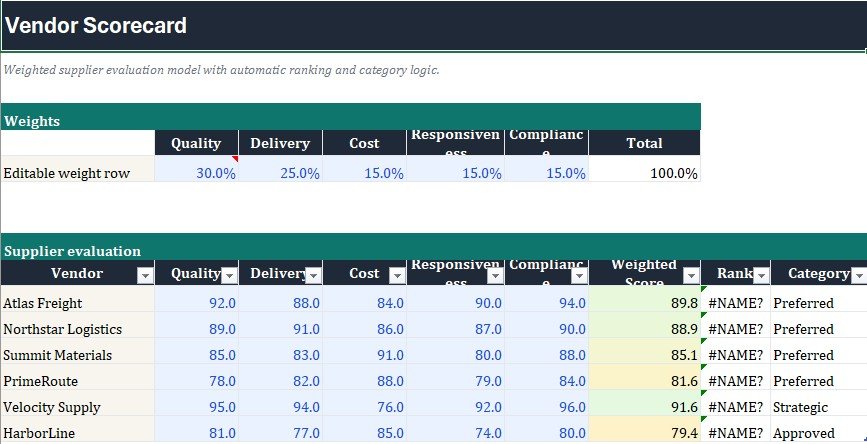Click the Total header in Weights table
867x444 pixels.
(x=645, y=143)
